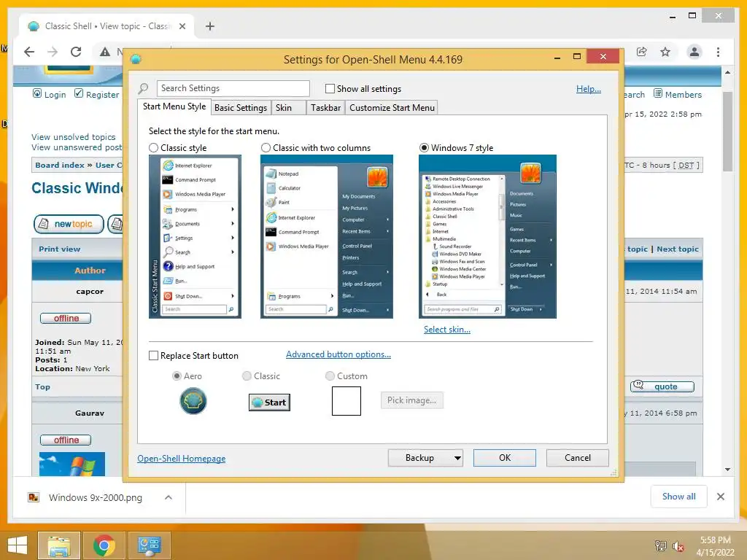Select the Classic style preview image
The image size is (747, 560).
pos(195,237)
